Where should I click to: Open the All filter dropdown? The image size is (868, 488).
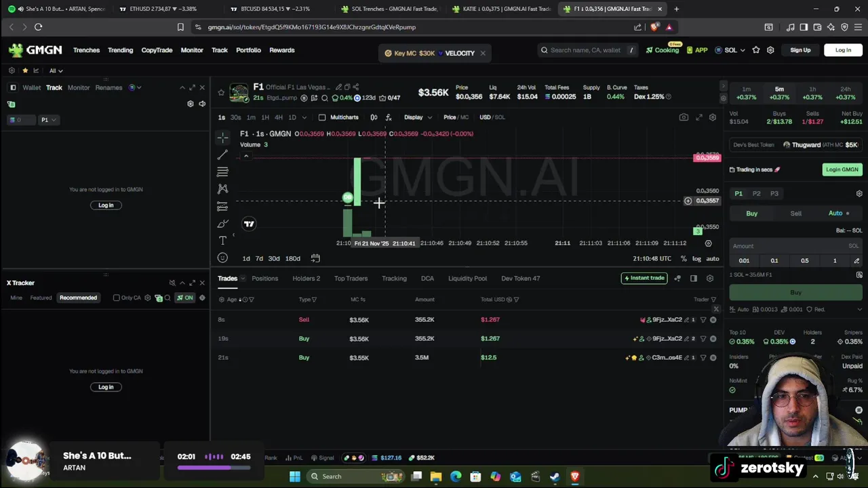56,70
